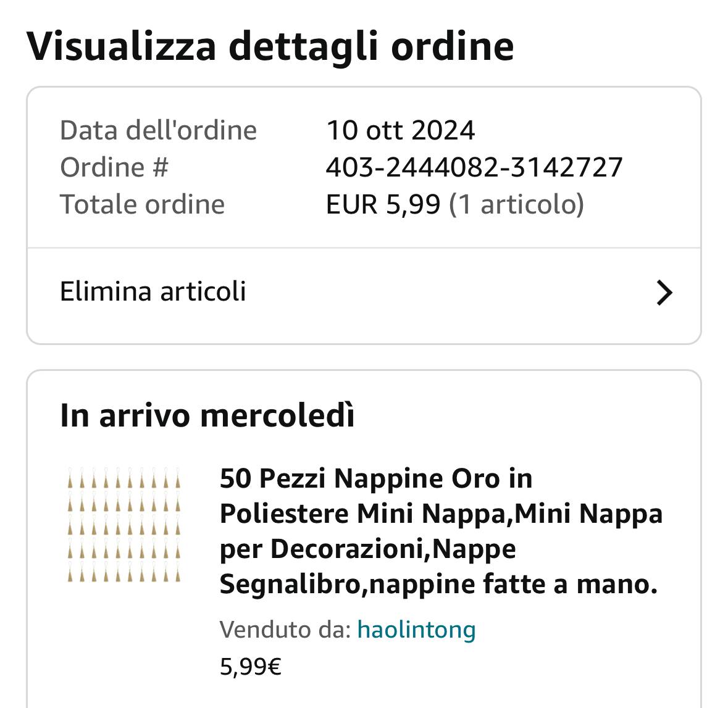Click the Poliestere Mini Nappa title line
This screenshot has width=728, height=708.
441,514
